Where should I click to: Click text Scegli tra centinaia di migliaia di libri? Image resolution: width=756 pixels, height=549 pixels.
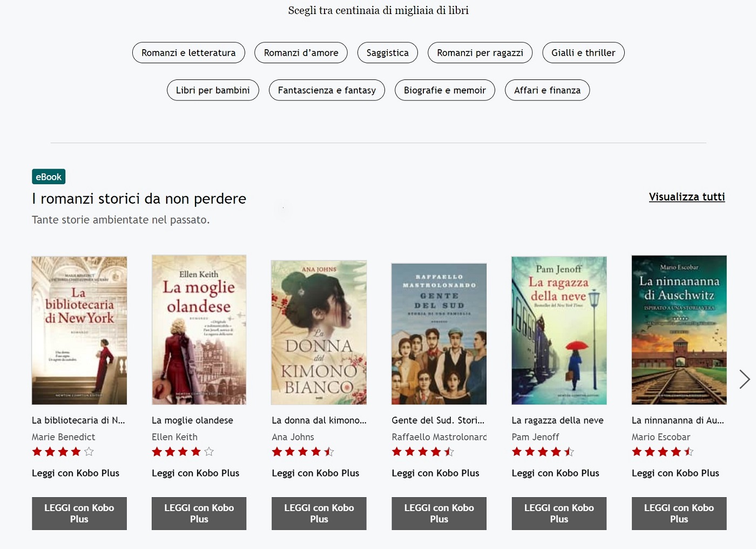click(x=378, y=10)
